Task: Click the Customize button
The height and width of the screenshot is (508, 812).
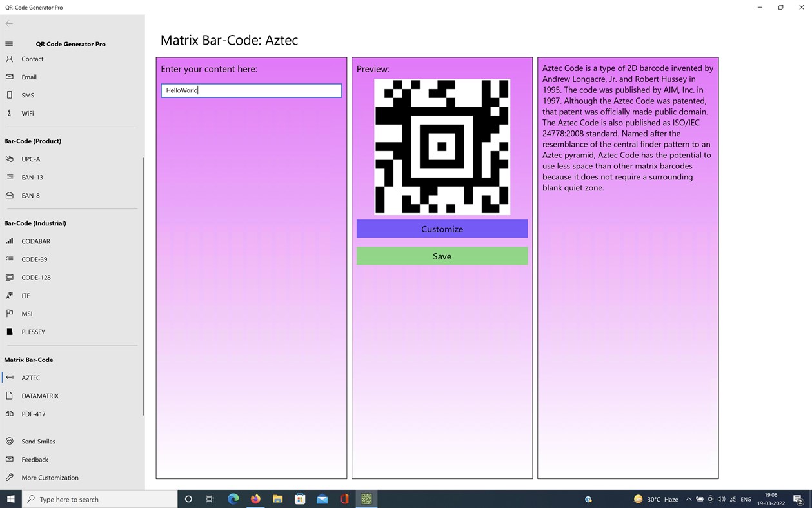Action: pos(442,229)
